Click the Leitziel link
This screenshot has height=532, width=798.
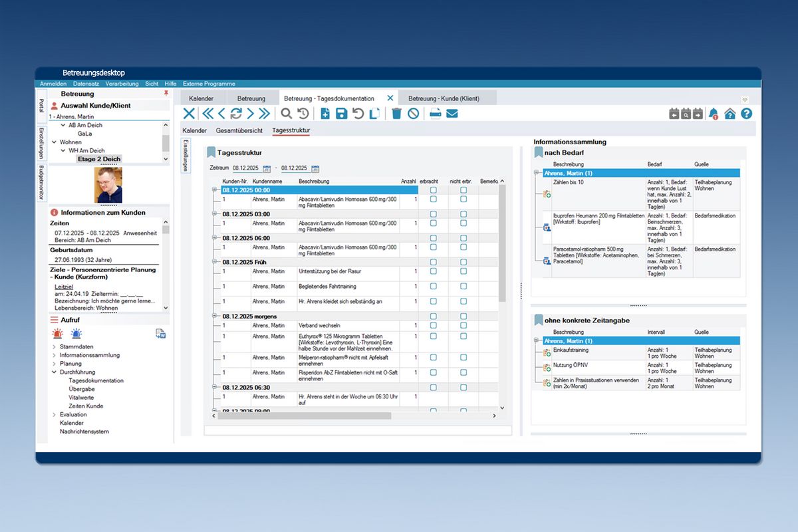(63, 285)
